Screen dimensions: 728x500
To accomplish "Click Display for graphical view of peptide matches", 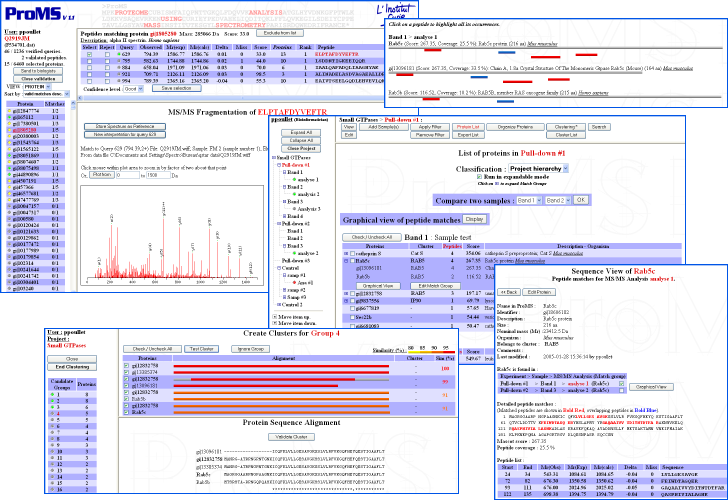I will pos(474,219).
